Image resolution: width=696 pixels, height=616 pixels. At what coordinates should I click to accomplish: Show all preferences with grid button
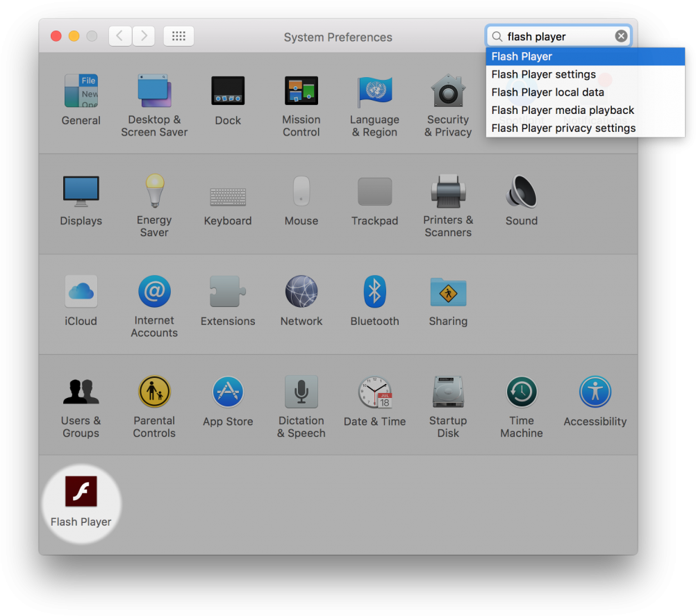coord(179,36)
